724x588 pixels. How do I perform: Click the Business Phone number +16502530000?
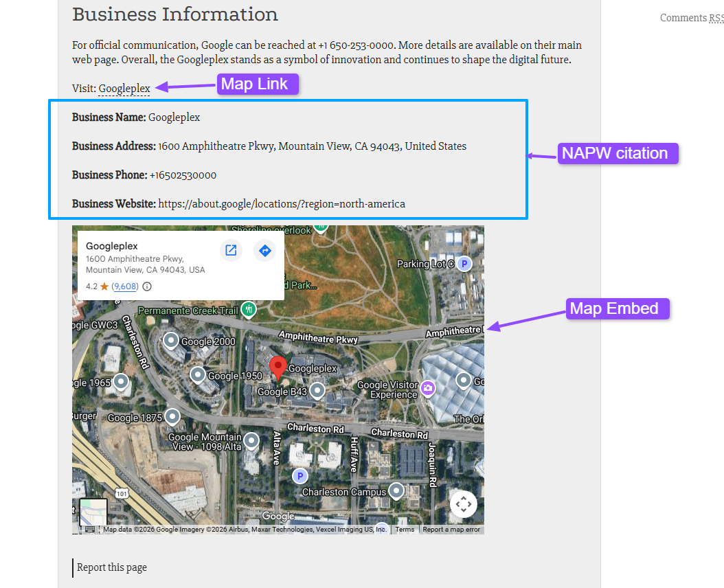point(183,175)
